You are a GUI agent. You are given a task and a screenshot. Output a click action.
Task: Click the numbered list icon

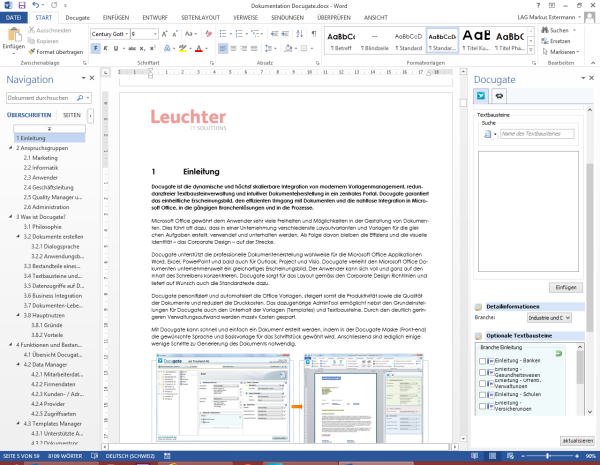239,34
